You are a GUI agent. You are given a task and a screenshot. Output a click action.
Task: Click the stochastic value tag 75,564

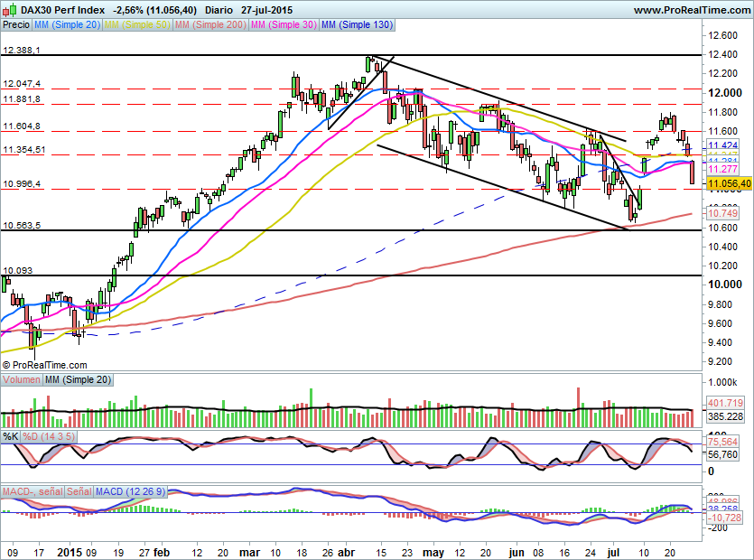click(722, 442)
